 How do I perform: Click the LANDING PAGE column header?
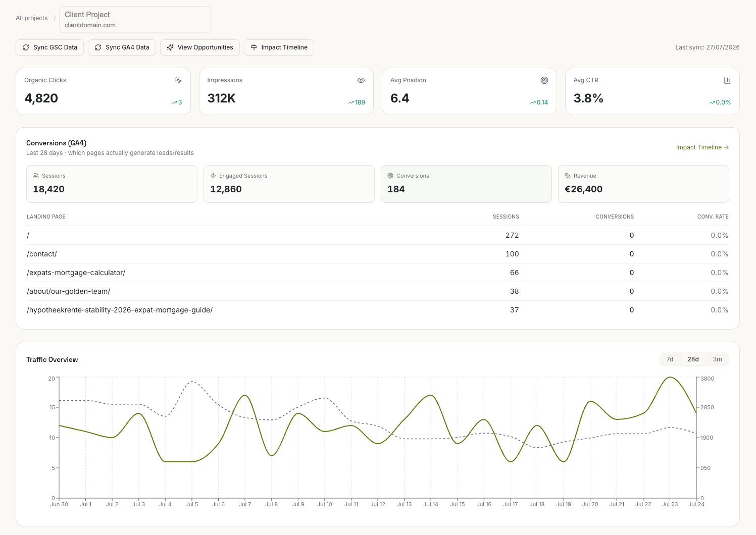[46, 217]
